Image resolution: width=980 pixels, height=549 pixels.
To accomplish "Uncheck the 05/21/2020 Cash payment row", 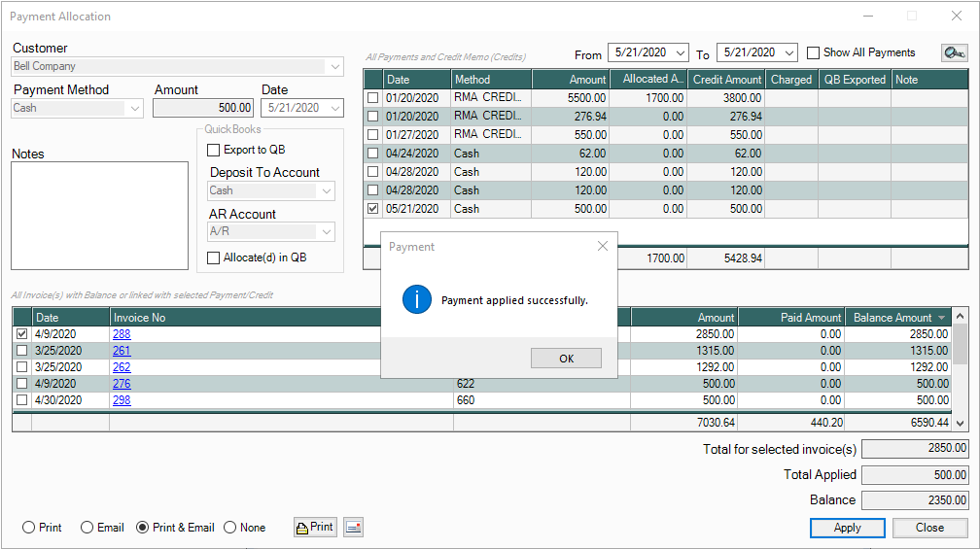I will click(373, 209).
